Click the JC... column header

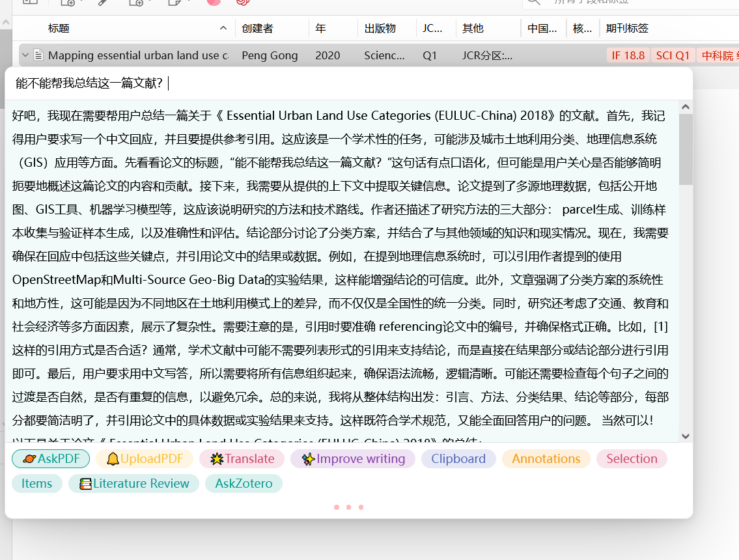coord(432,28)
